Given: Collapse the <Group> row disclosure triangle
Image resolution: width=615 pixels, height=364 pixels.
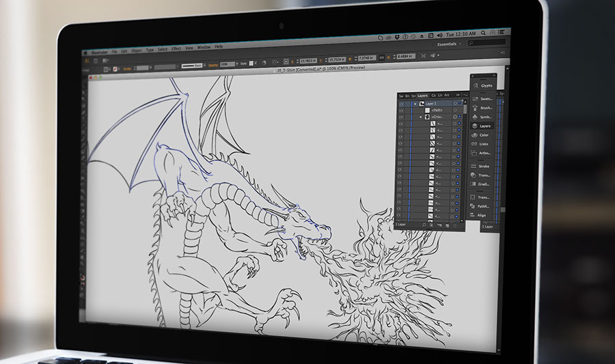Looking at the screenshot, I should point(421,117).
